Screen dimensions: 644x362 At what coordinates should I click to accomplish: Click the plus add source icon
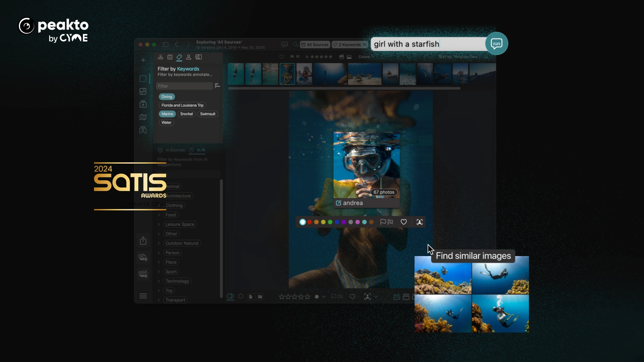[143, 60]
